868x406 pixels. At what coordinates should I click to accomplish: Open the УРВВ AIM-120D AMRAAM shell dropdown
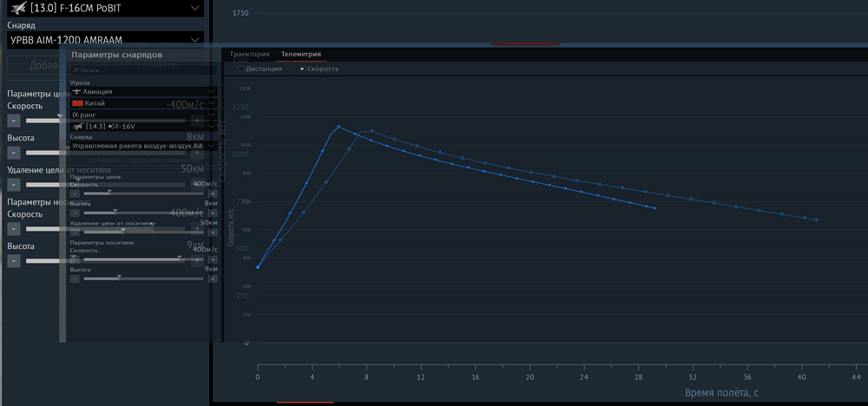pyautogui.click(x=105, y=40)
